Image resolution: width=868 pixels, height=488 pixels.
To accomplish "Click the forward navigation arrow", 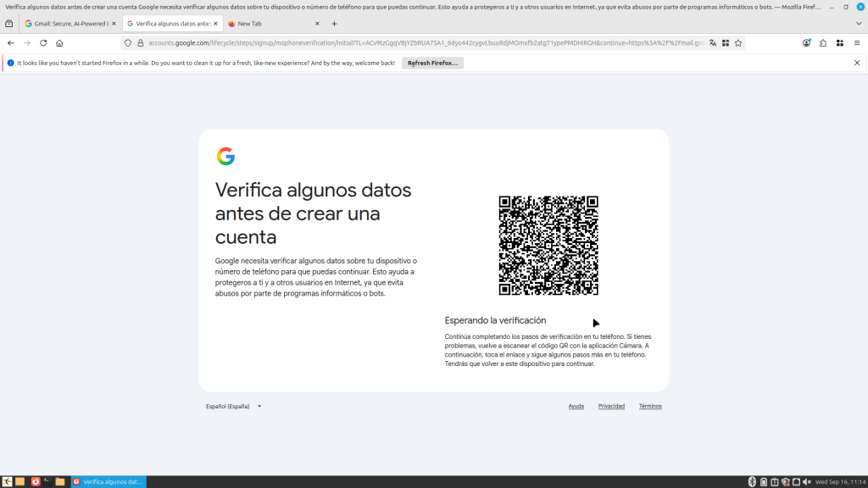I will (26, 43).
